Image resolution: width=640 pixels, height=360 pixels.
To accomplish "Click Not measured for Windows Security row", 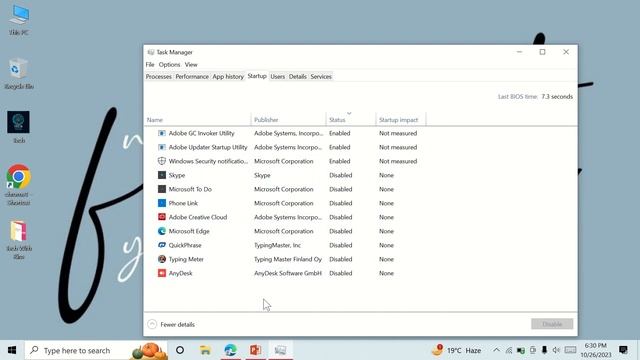I will (398, 161).
